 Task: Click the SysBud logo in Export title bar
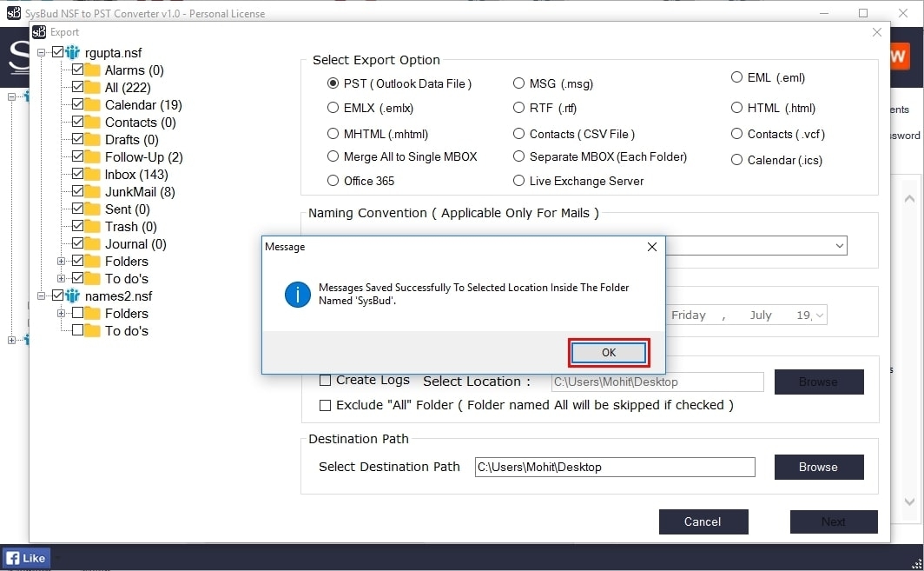(39, 32)
